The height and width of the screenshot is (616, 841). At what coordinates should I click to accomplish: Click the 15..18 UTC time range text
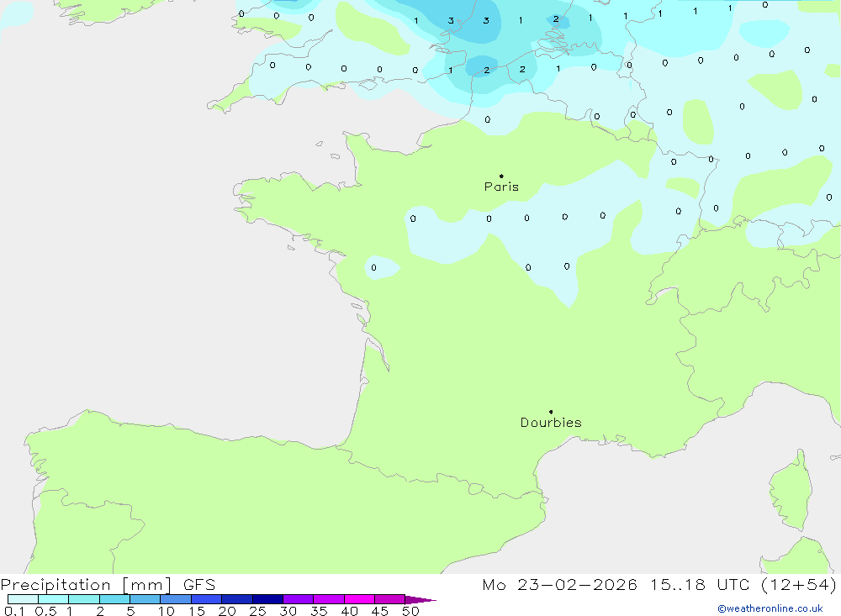(700, 585)
